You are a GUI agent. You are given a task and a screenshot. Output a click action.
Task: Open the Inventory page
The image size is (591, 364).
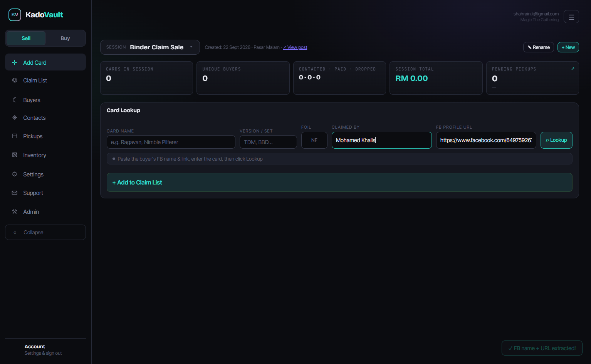coord(45,155)
